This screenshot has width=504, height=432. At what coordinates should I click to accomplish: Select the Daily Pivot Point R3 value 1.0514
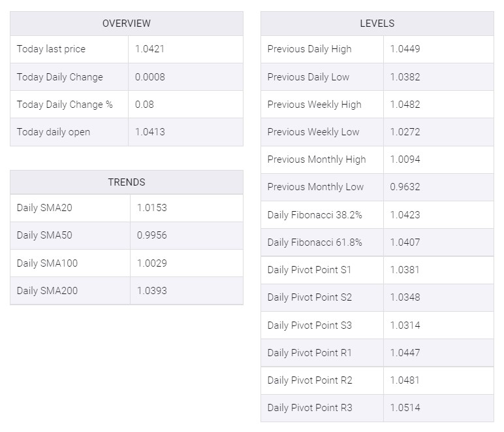405,408
